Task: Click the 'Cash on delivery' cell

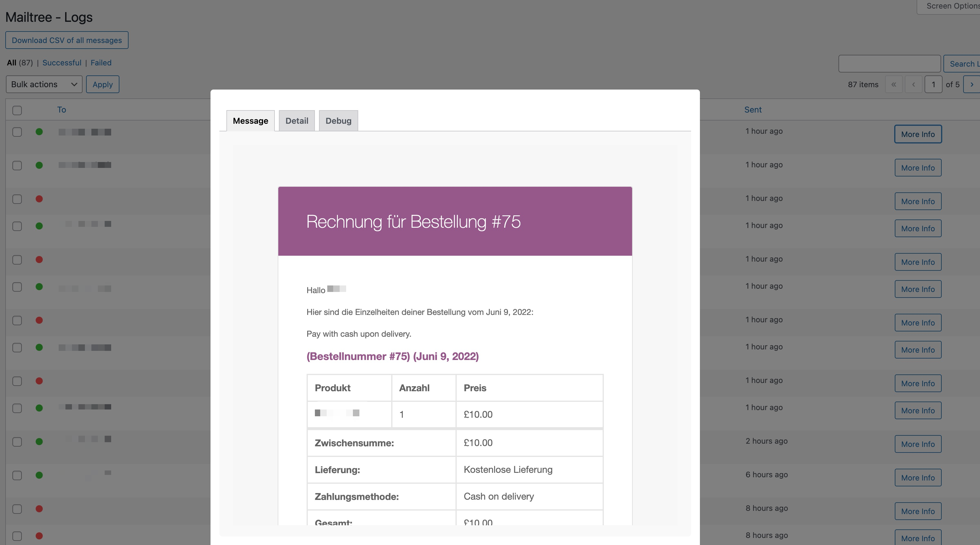Action: (529, 497)
